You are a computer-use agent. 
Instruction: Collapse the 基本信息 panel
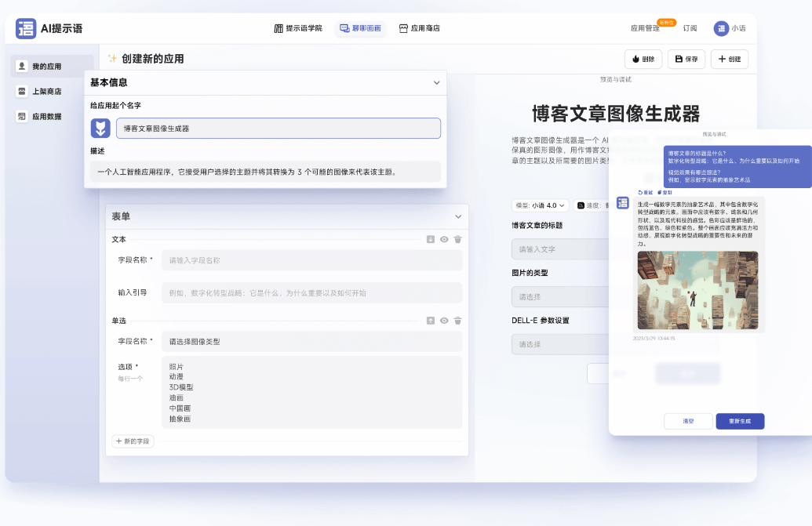click(438, 82)
